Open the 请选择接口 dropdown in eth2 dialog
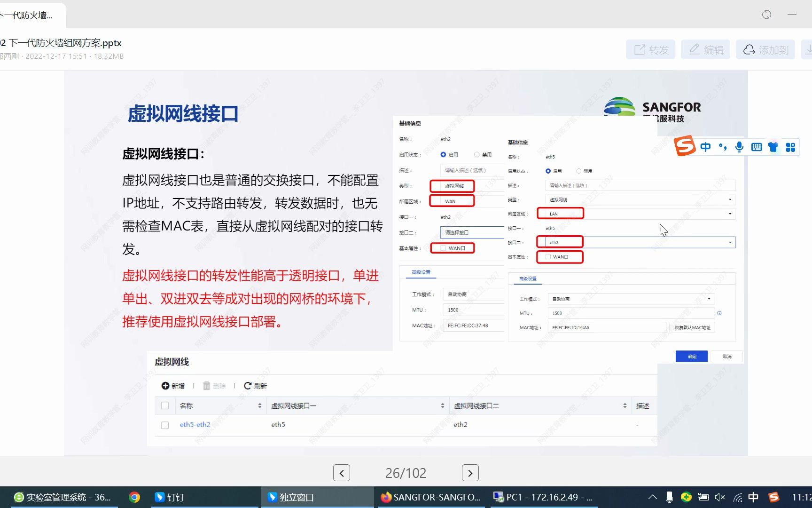 472,232
